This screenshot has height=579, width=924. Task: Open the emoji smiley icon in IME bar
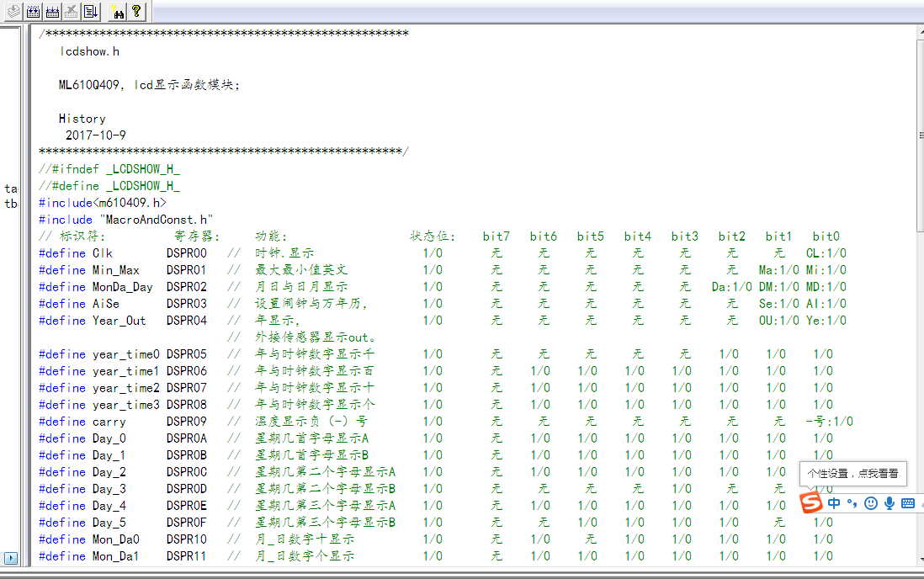[870, 503]
